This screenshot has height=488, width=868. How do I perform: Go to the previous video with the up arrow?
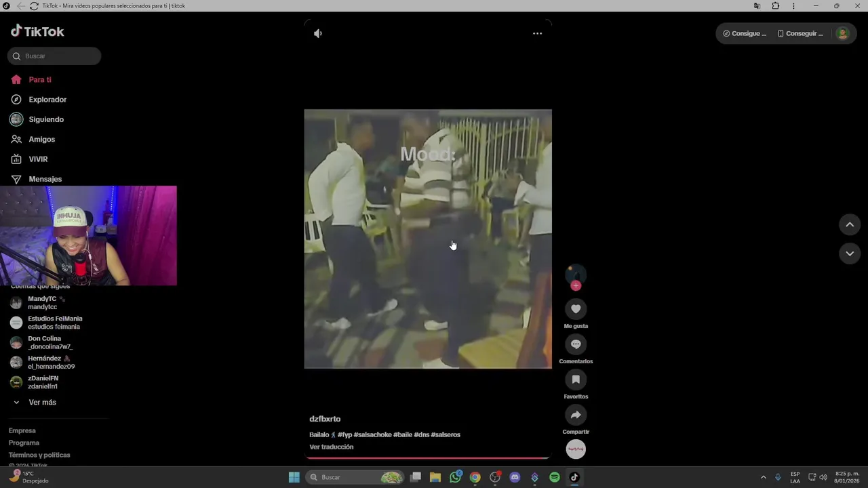coord(850,225)
